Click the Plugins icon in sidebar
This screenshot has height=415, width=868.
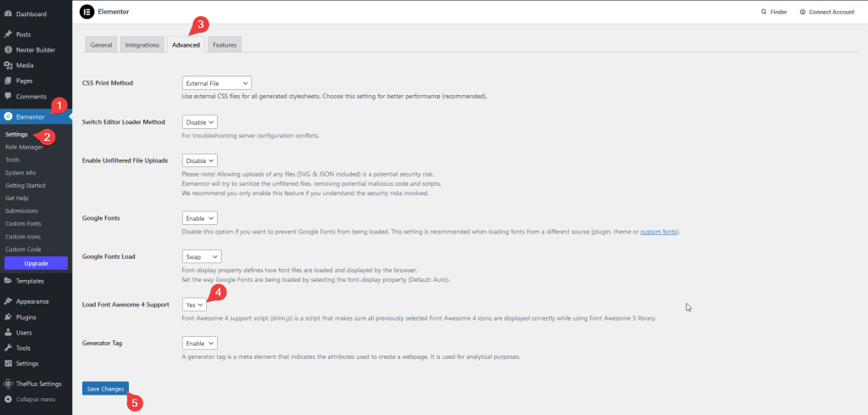8,317
